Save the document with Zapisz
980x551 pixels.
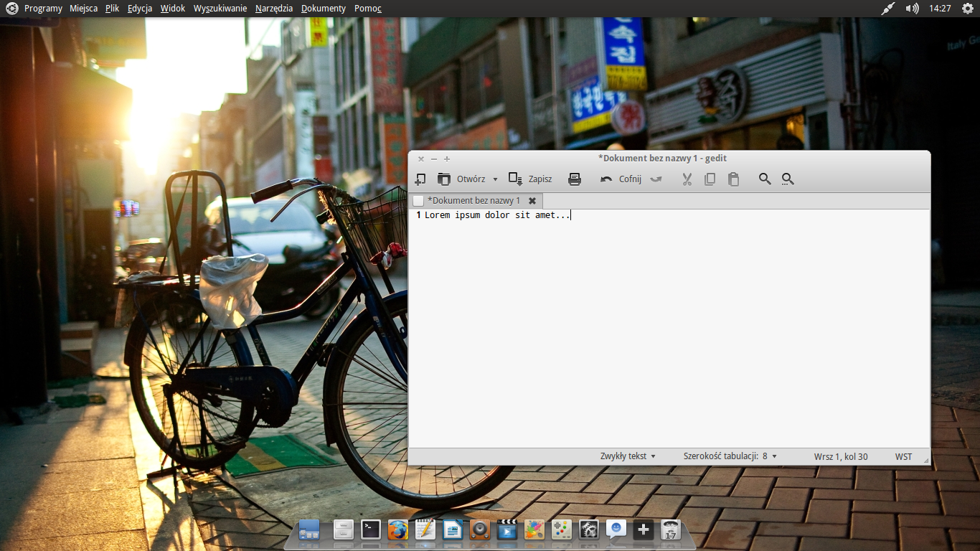(530, 179)
